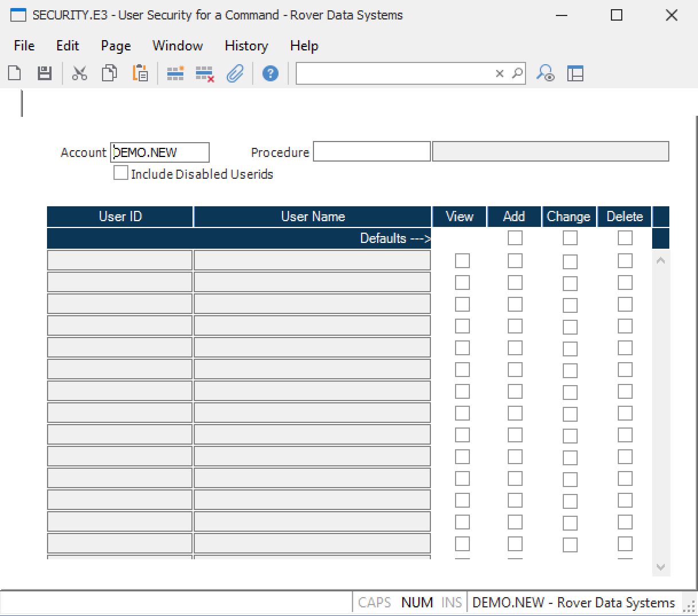Click the Insert row icon
698x616 pixels.
175,73
